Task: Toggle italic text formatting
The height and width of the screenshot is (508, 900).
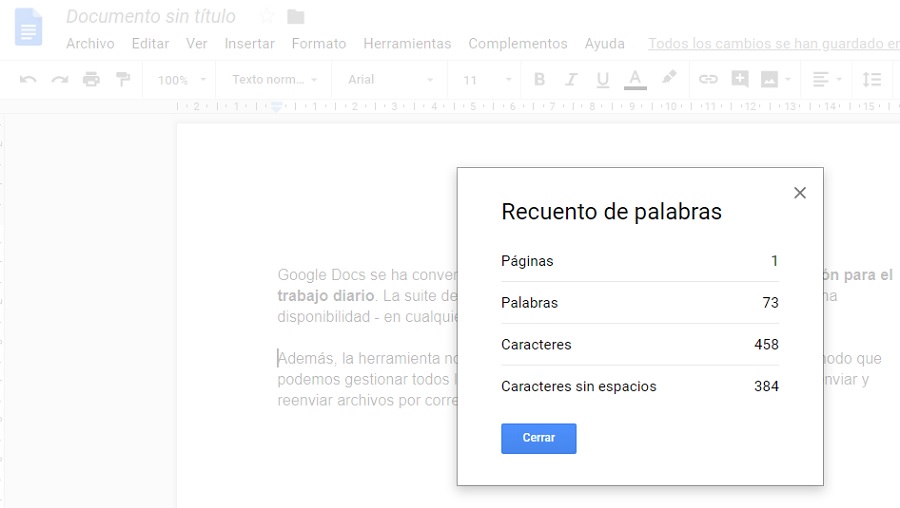Action: [571, 80]
